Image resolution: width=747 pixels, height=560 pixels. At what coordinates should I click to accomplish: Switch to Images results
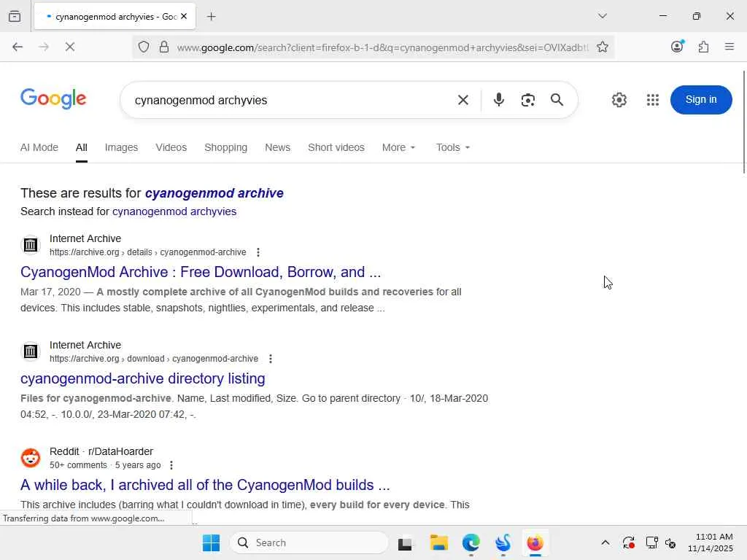pyautogui.click(x=122, y=147)
